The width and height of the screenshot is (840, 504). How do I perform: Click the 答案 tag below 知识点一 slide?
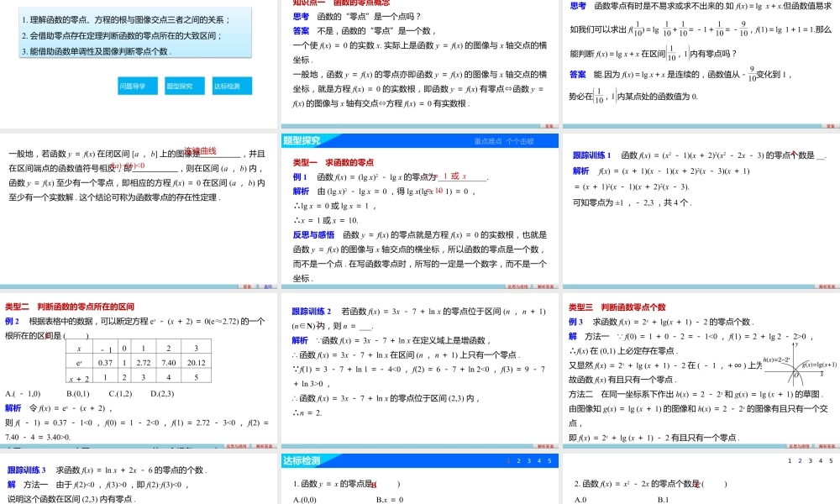point(549,124)
